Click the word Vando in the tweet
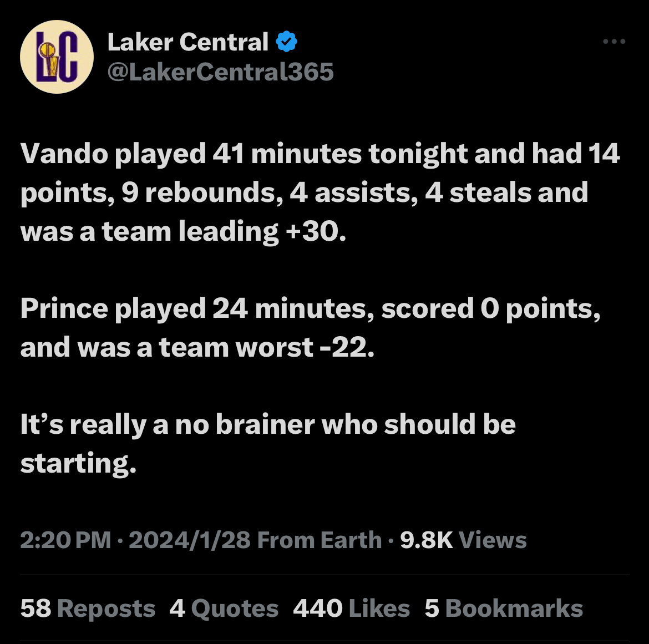This screenshot has height=644, width=649. coord(64,154)
